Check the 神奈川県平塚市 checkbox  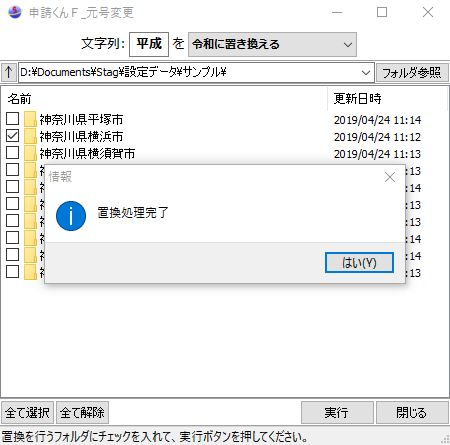pos(13,119)
